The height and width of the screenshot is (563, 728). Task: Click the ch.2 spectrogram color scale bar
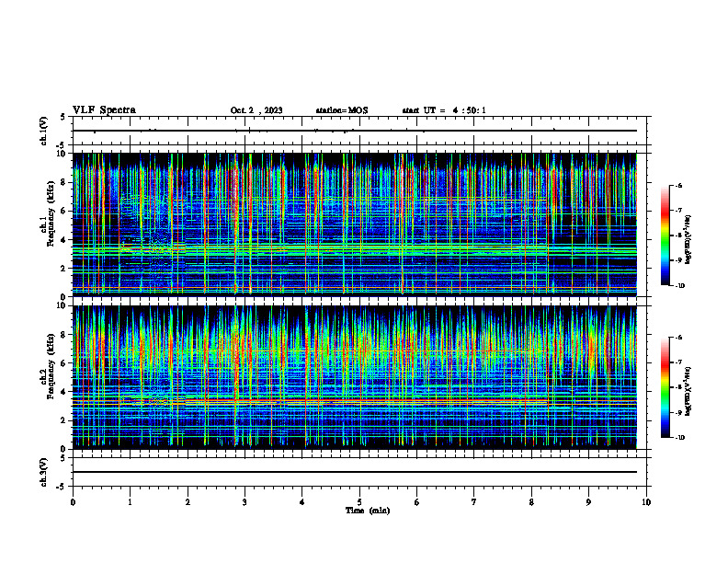[x=665, y=387]
